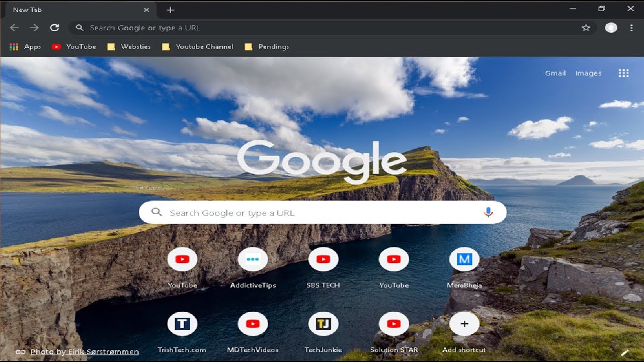Open the Chrome profile avatar
Screen dimensions: 644x362
[x=611, y=28]
